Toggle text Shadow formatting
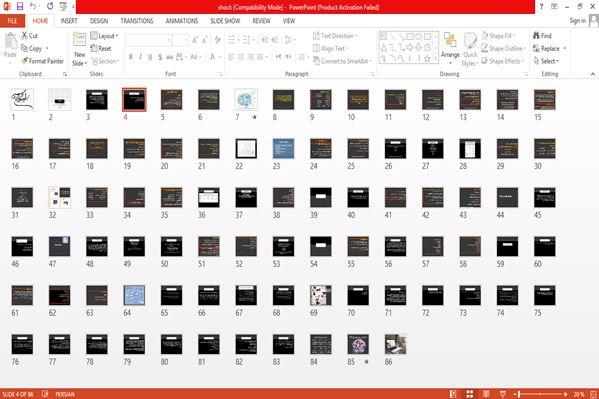 point(160,57)
